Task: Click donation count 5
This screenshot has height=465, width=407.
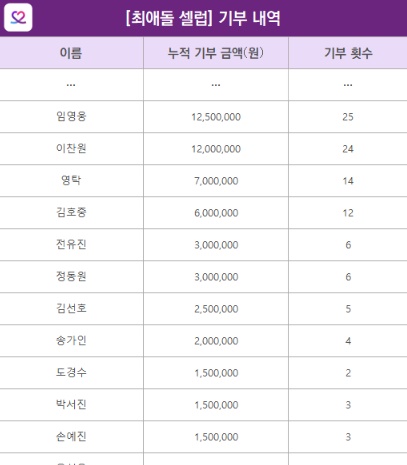Action: point(348,309)
